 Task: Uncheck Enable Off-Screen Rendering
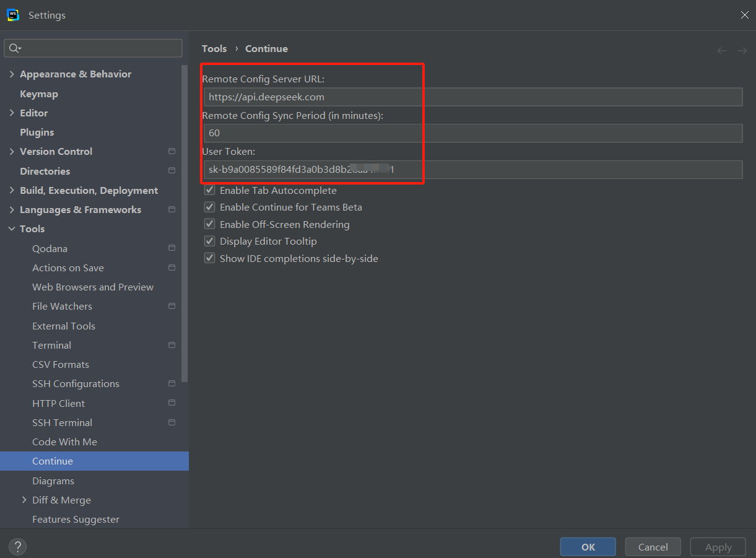tap(210, 224)
